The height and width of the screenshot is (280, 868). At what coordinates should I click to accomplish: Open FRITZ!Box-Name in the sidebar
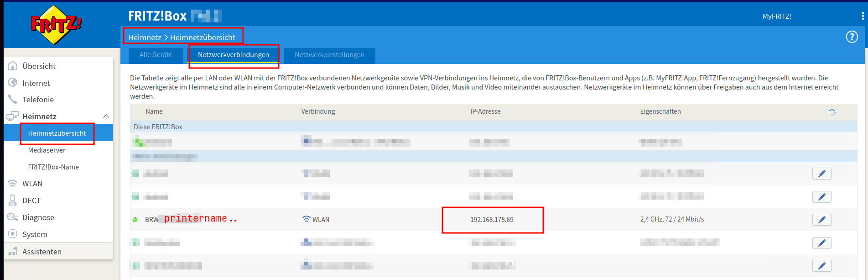tap(53, 167)
